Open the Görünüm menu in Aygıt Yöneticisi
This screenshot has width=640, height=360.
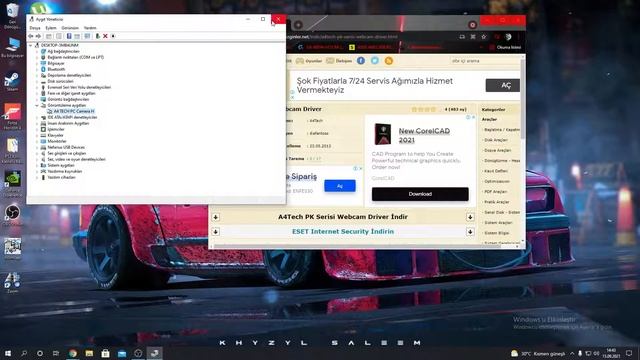[x=70, y=28]
